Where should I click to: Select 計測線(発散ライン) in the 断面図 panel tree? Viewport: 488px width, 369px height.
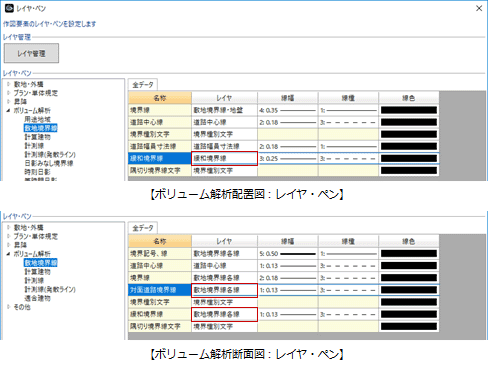click(x=50, y=289)
